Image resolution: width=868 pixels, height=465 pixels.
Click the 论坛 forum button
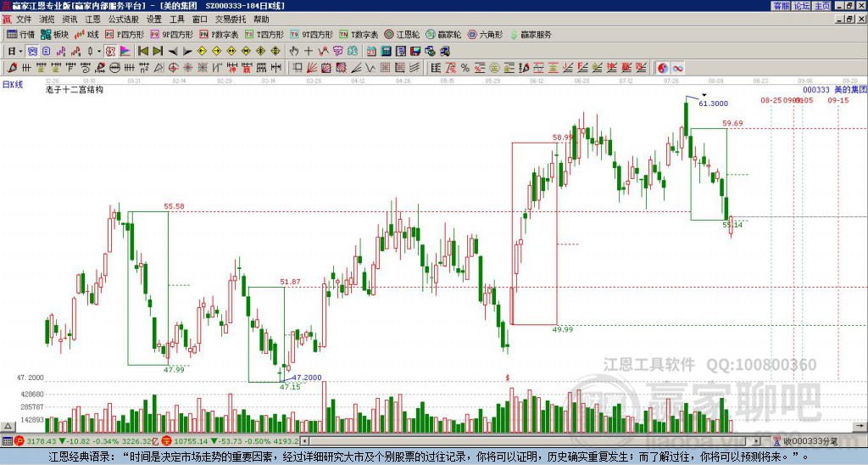pos(802,6)
